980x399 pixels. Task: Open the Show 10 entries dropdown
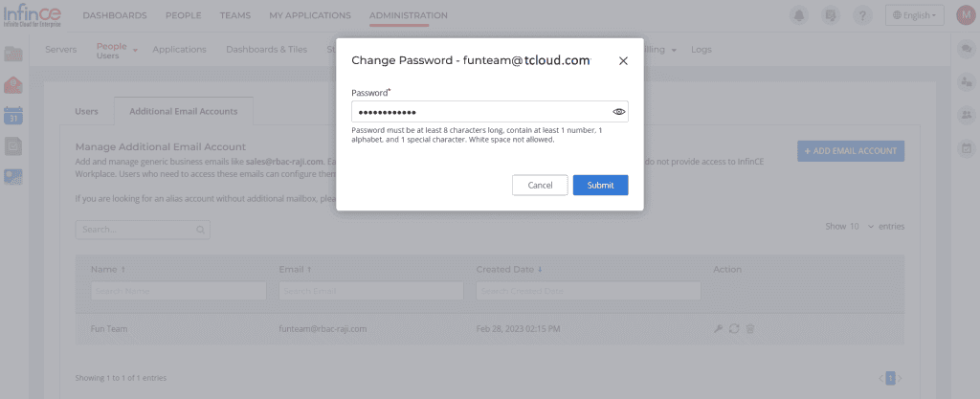(861, 227)
